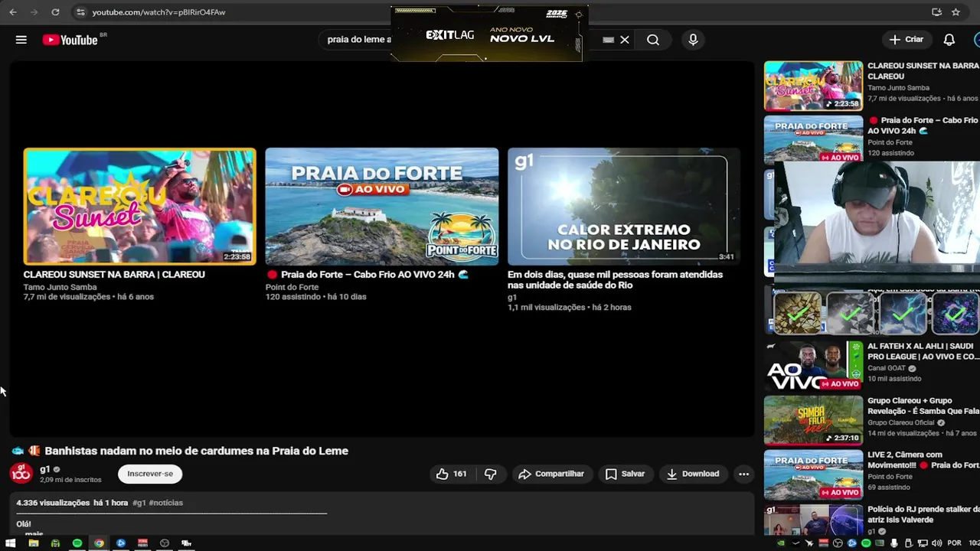This screenshot has width=980, height=551.
Task: Open the Windows Start button
Action: (11, 543)
